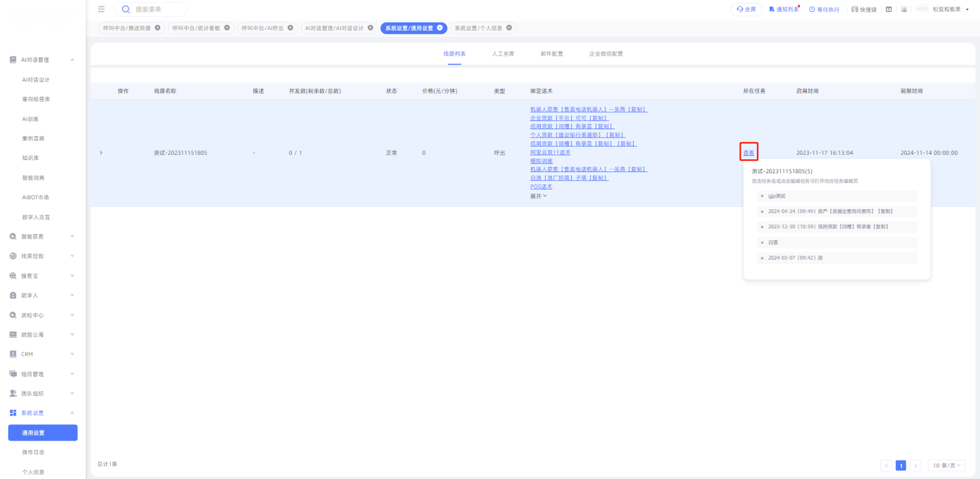The image size is (980, 479).
Task: Click the 查看 link in 所在任务 column
Action: click(x=748, y=153)
